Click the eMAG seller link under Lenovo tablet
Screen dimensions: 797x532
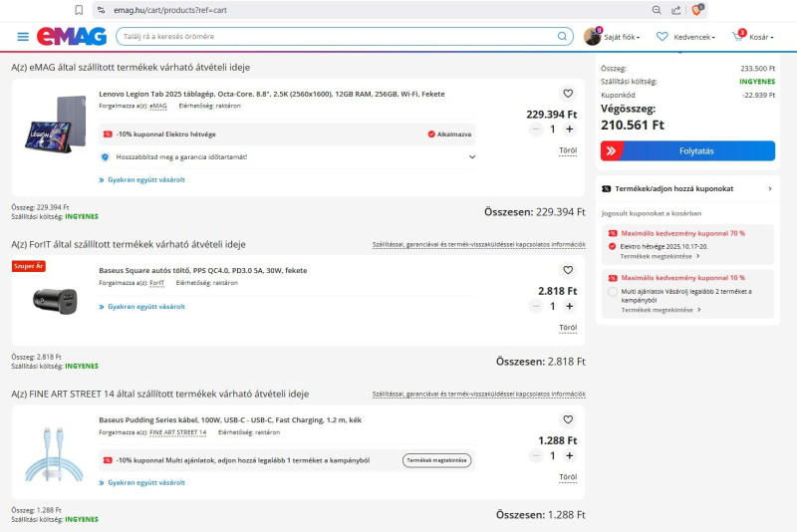pos(158,107)
